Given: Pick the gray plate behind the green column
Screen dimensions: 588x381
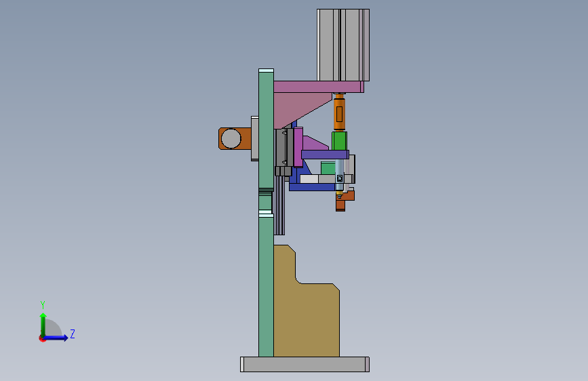Looking at the screenshot, I should click(254, 138).
